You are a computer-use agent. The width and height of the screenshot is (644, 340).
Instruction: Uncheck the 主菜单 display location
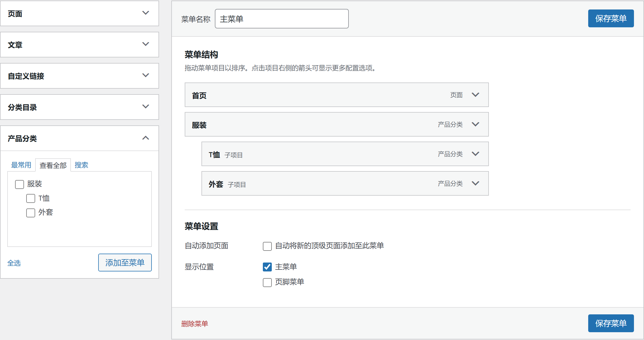267,267
